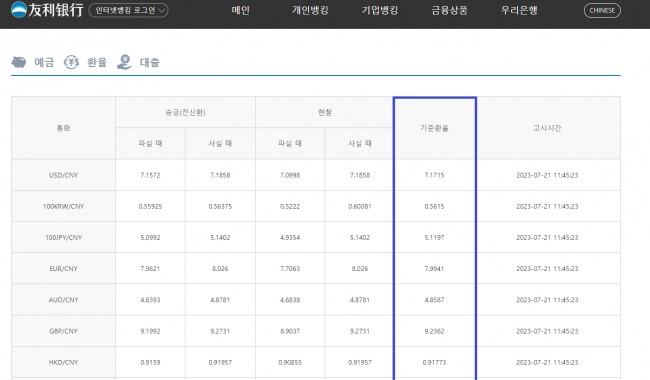Click the KRW cash value 0.5222
Screen dimensions: 650x380
290,206
